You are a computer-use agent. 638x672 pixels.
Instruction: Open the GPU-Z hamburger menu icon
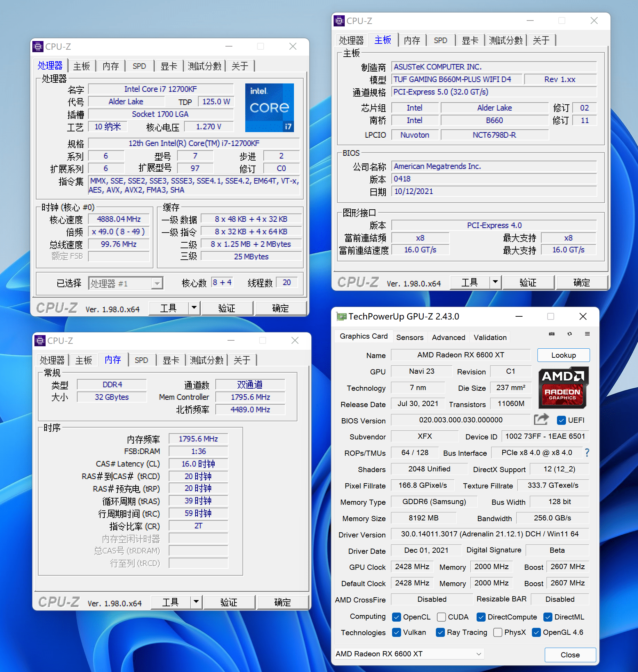[587, 334]
